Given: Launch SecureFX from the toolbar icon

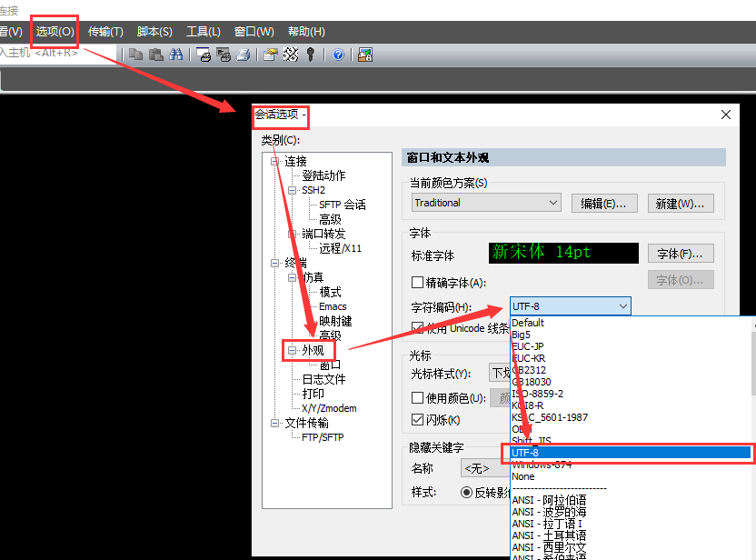Looking at the screenshot, I should (365, 55).
